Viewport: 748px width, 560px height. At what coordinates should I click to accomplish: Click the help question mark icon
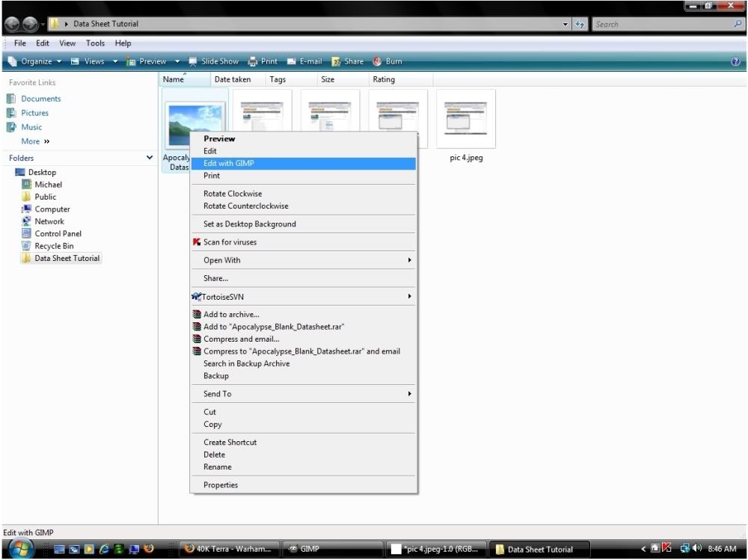tap(735, 61)
